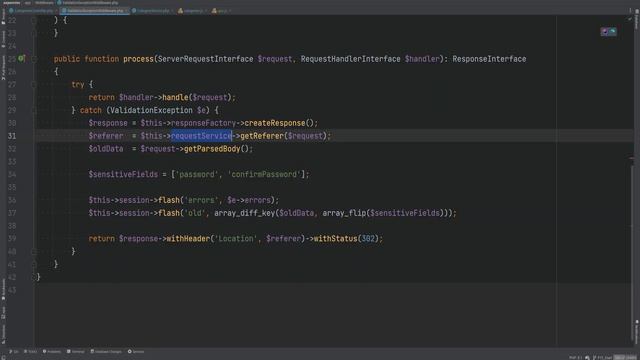
Task: Open the Pull Requests tool window on the left stripe
Action: coord(3,68)
